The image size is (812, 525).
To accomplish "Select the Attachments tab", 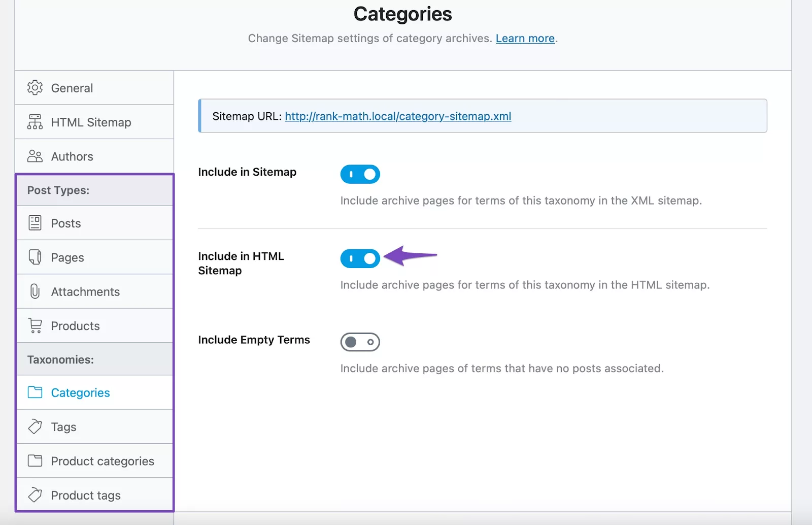I will [94, 291].
